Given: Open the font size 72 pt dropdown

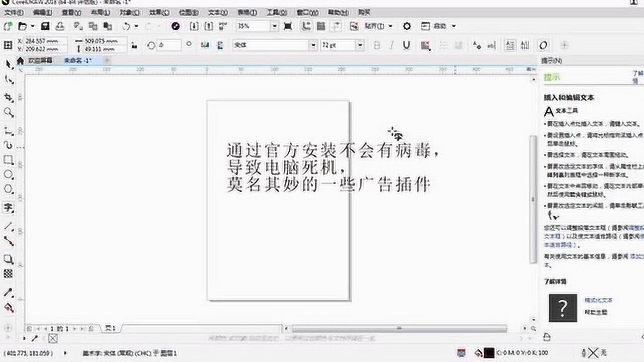Looking at the screenshot, I should pos(360,45).
